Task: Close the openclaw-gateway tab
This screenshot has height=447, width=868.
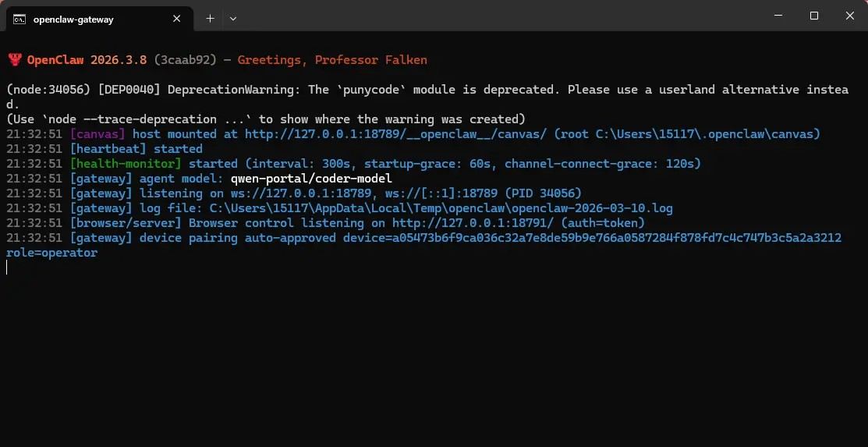Action: (176, 19)
